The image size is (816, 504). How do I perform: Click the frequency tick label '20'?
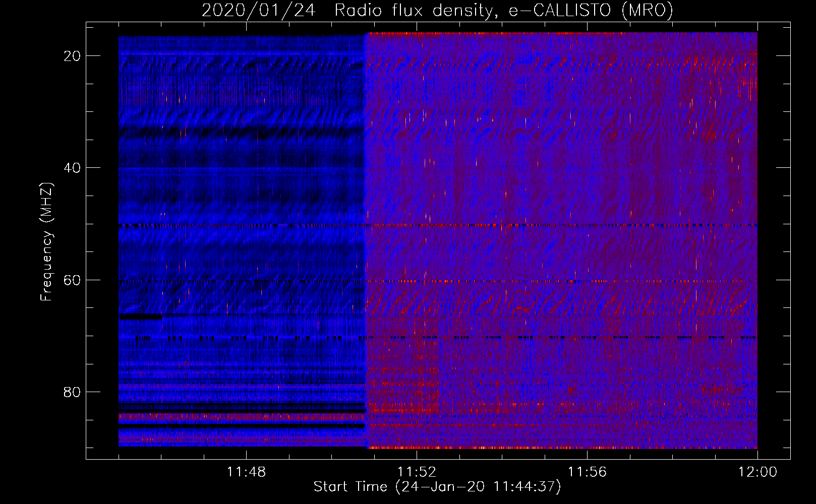(x=73, y=56)
